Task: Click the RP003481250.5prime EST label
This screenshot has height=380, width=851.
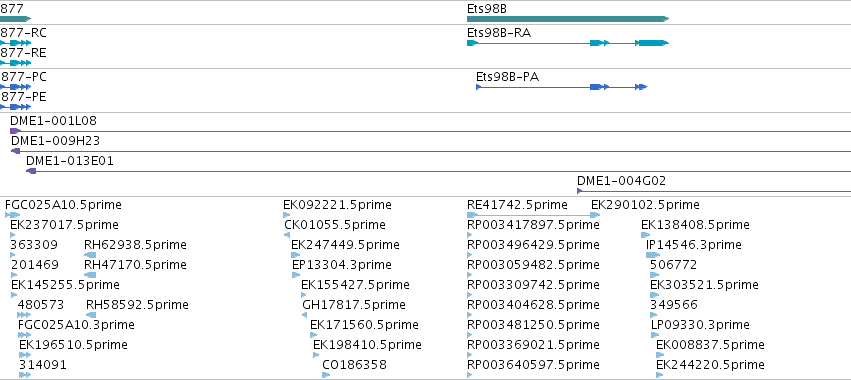Action: click(534, 325)
